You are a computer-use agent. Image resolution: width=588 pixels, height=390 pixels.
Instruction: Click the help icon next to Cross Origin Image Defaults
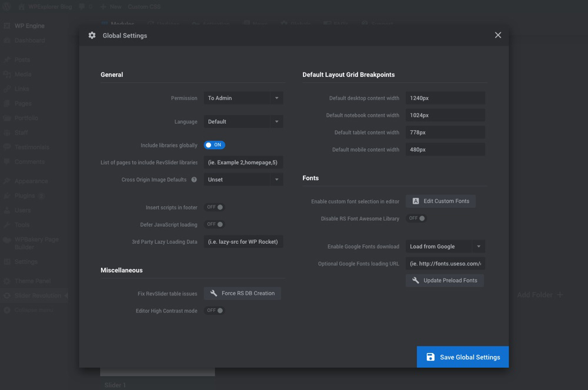coord(194,180)
